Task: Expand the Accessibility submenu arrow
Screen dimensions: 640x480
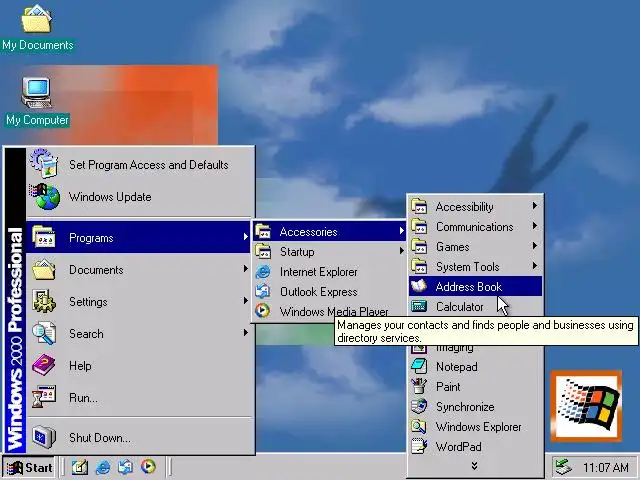Action: point(535,206)
